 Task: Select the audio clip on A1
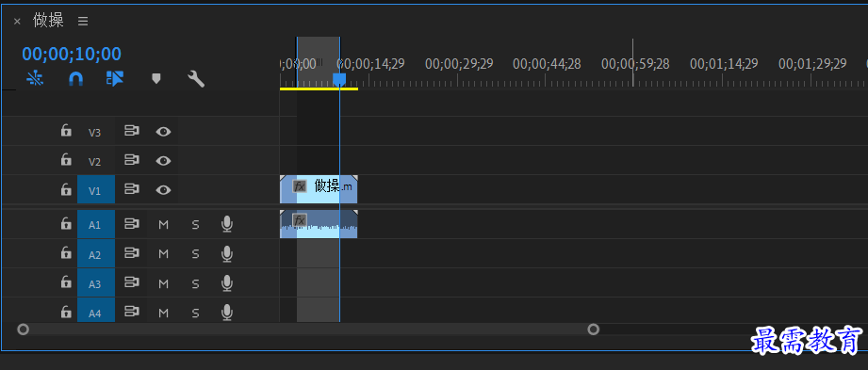point(319,224)
